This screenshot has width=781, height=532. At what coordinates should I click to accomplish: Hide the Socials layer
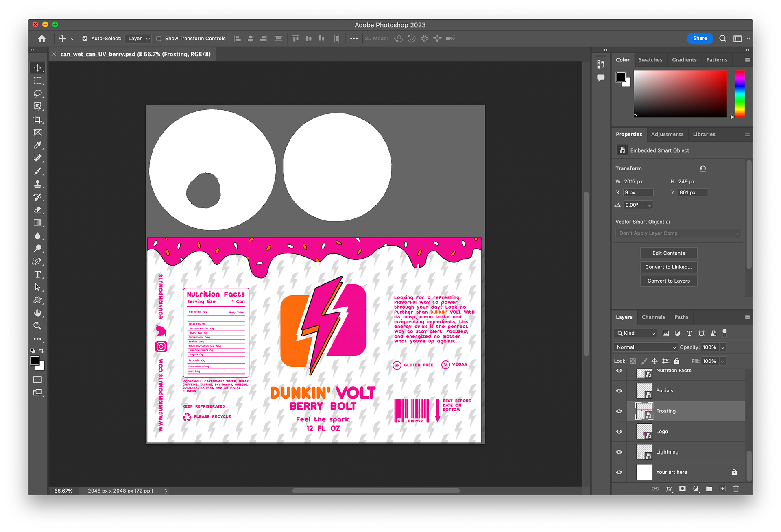click(x=619, y=391)
